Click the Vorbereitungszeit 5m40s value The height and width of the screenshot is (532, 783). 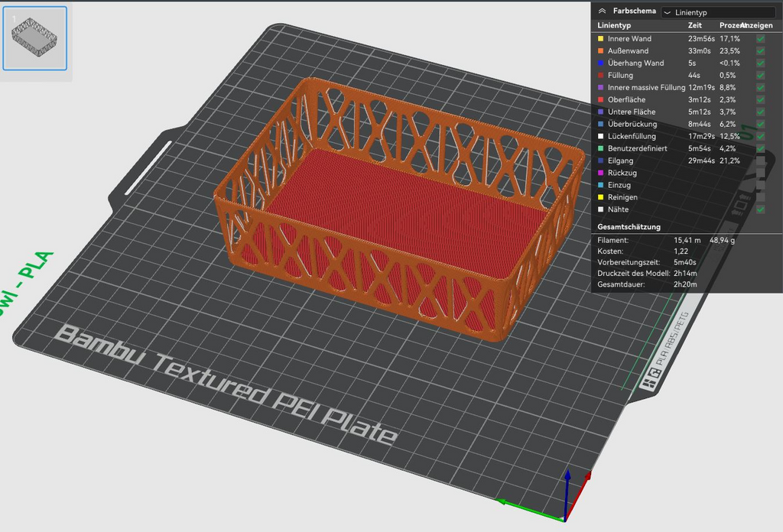click(x=684, y=262)
